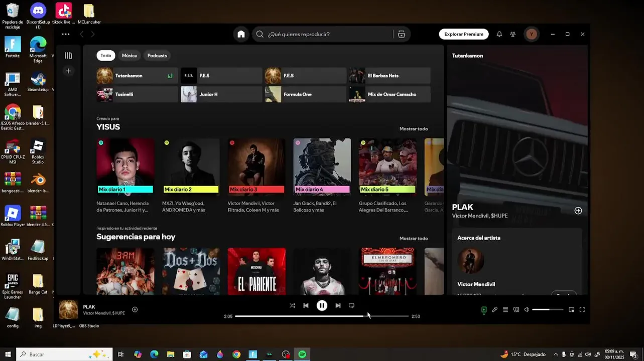
Task: Skip to previous track
Action: pos(306,305)
